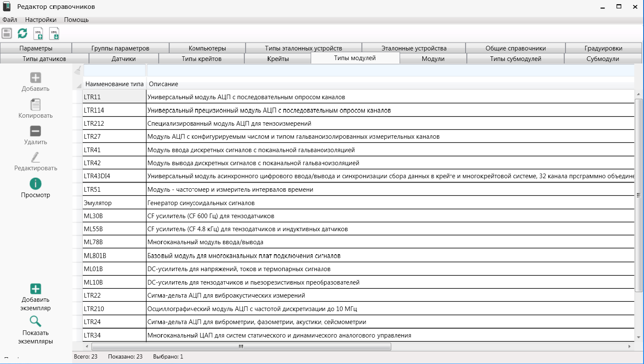
Task: Select the LTR114 row
Action: [x=359, y=110]
